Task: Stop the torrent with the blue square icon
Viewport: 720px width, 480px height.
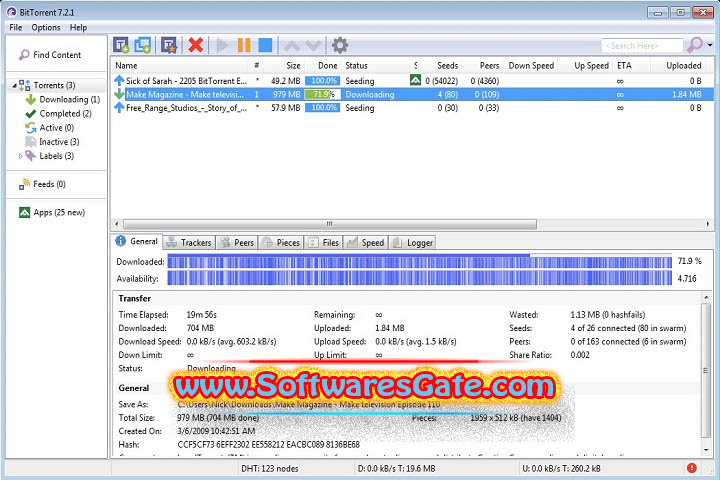Action: [x=265, y=45]
